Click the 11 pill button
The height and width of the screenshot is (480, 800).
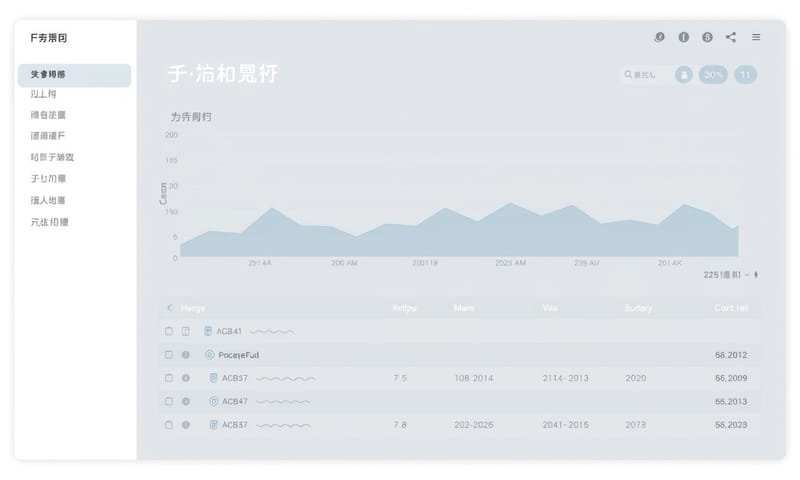[x=745, y=75]
